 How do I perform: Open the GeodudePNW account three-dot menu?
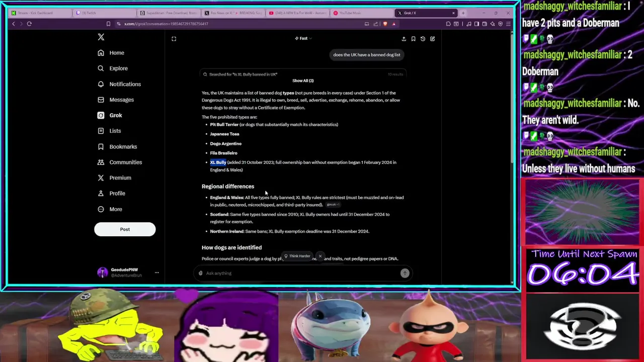(156, 273)
